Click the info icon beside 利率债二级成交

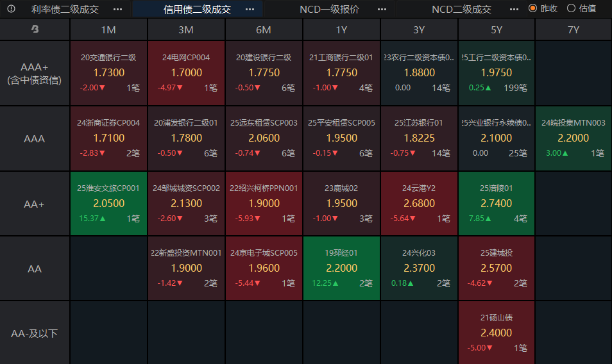[x=12, y=8]
